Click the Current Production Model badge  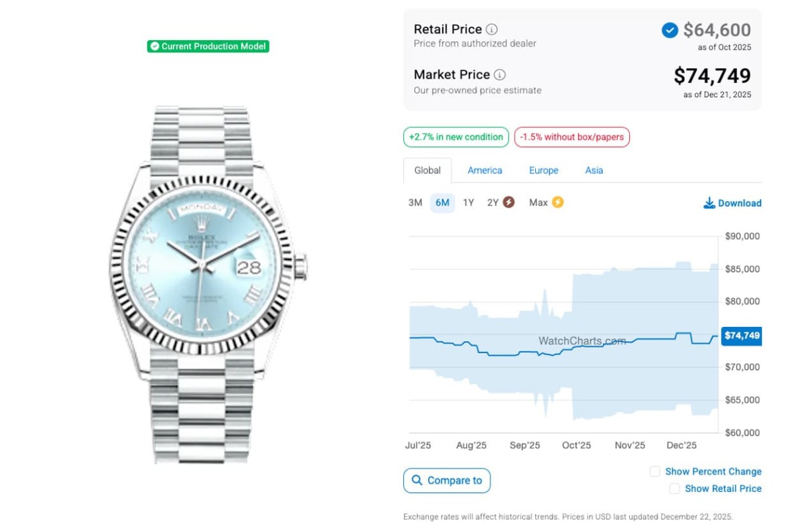(x=208, y=46)
